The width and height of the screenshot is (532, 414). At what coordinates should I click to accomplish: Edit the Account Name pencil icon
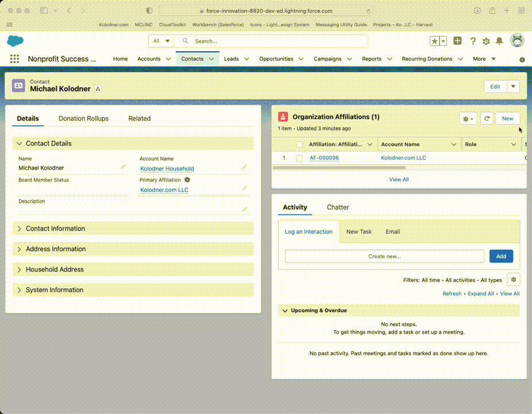[244, 167]
